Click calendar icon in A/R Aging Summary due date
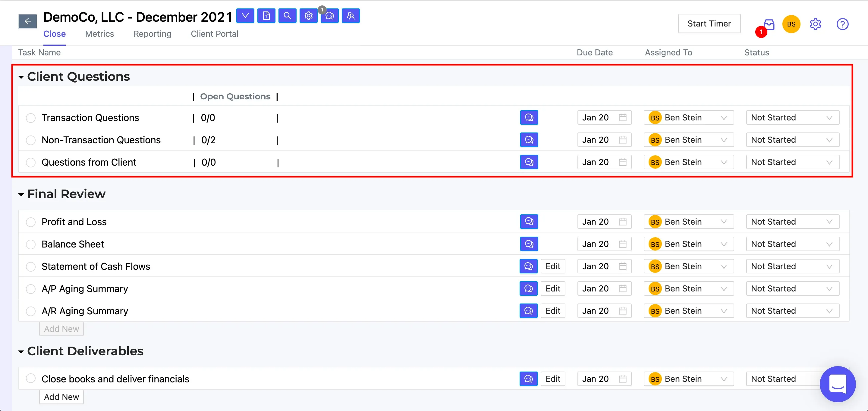The width and height of the screenshot is (868, 411). (x=622, y=311)
